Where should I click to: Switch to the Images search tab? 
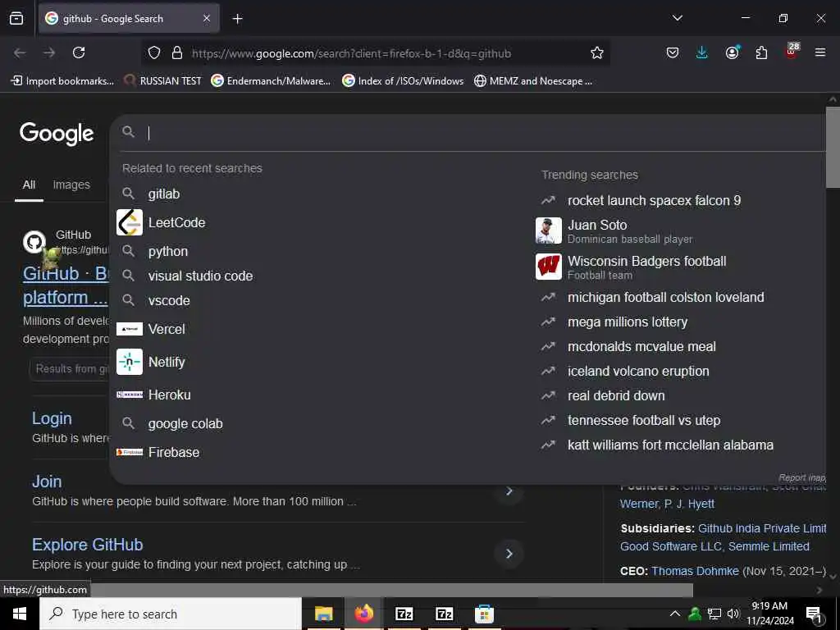pyautogui.click(x=71, y=185)
